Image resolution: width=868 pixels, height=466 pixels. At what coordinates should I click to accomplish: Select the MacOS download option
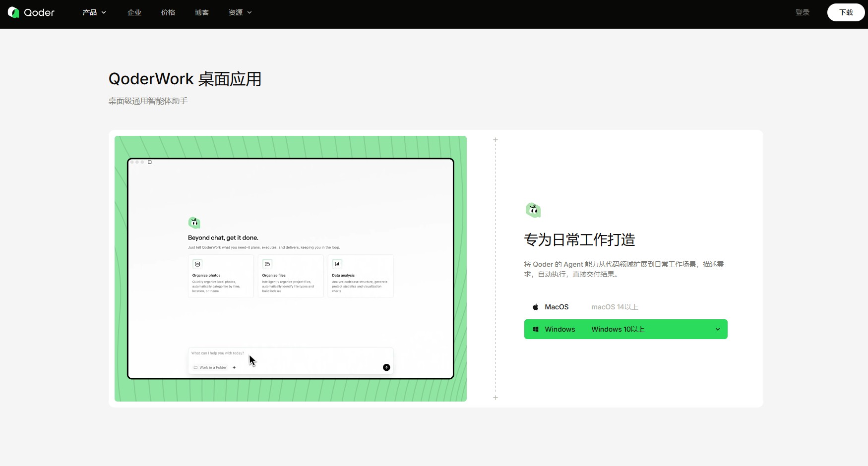coord(557,306)
